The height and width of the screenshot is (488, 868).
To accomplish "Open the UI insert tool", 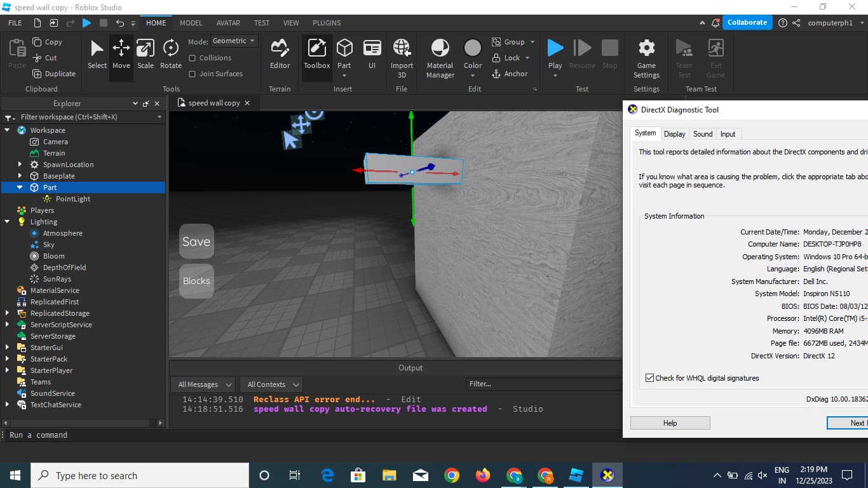I will [372, 55].
